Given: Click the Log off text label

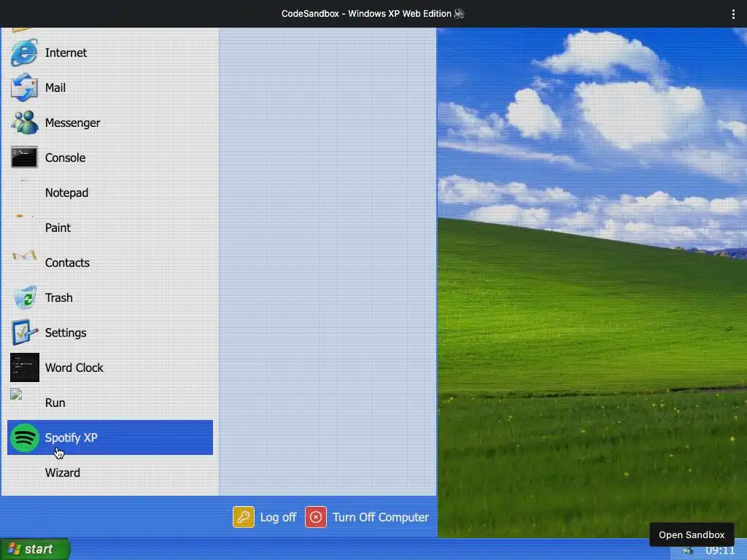Looking at the screenshot, I should pos(278,517).
